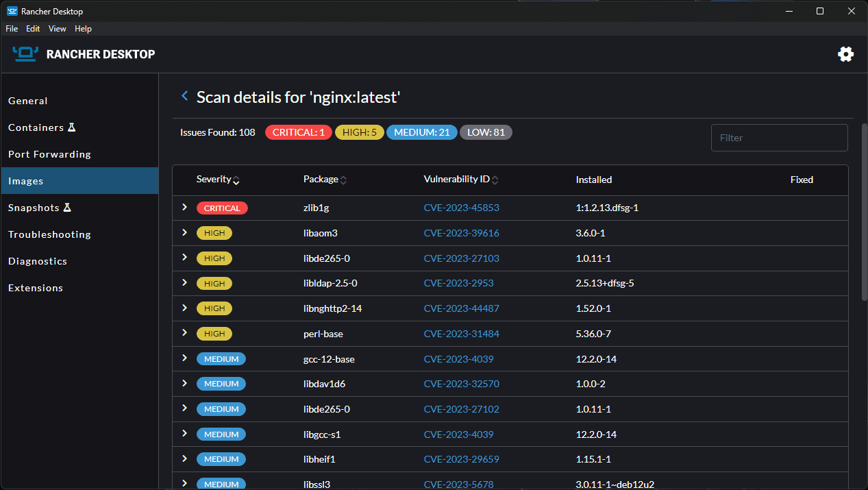Open CVE-2023-4039 link for gcc-12-base
Viewport: 868px width, 490px height.
point(458,359)
